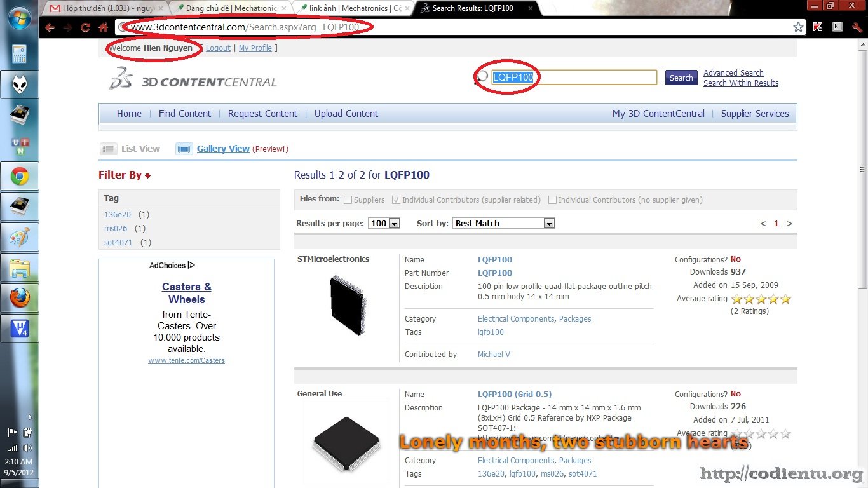This screenshot has height=488, width=868.
Task: Open Windows Explorer folder taskbar icon
Action: (19, 268)
